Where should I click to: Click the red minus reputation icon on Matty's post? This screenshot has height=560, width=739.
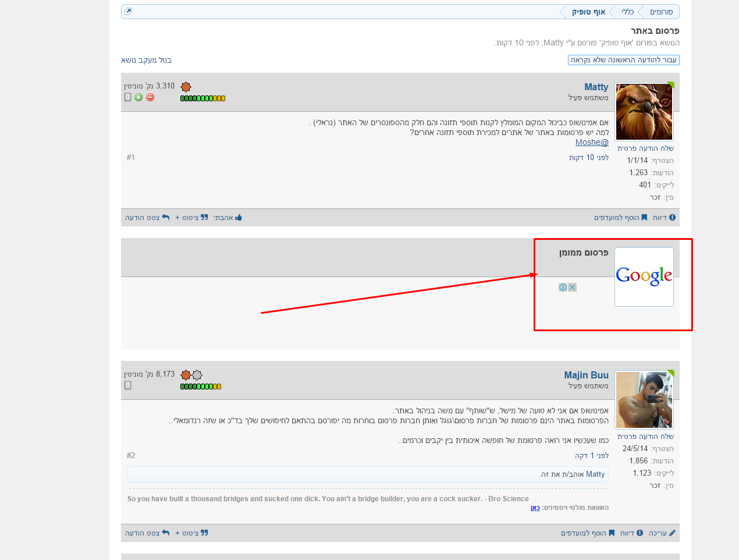[150, 97]
